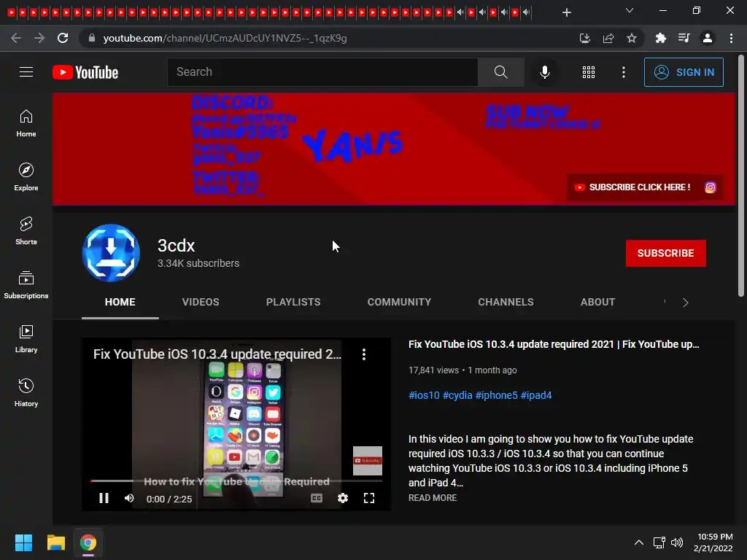Open the volume icon in system tray
The width and height of the screenshot is (747, 560).
coord(677,542)
